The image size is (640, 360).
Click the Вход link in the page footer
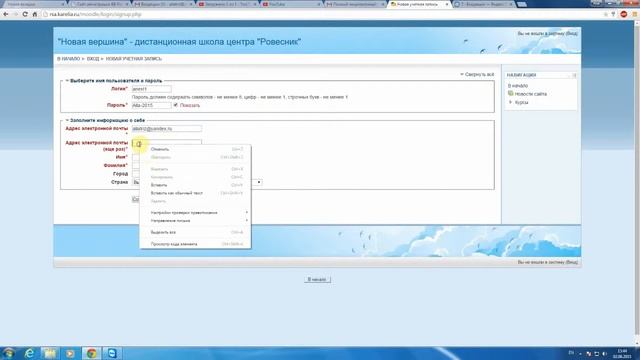571,262
